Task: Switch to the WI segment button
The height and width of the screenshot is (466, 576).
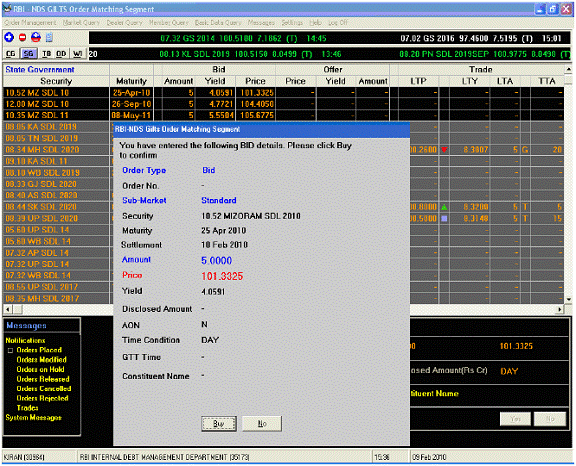Action: [x=77, y=54]
